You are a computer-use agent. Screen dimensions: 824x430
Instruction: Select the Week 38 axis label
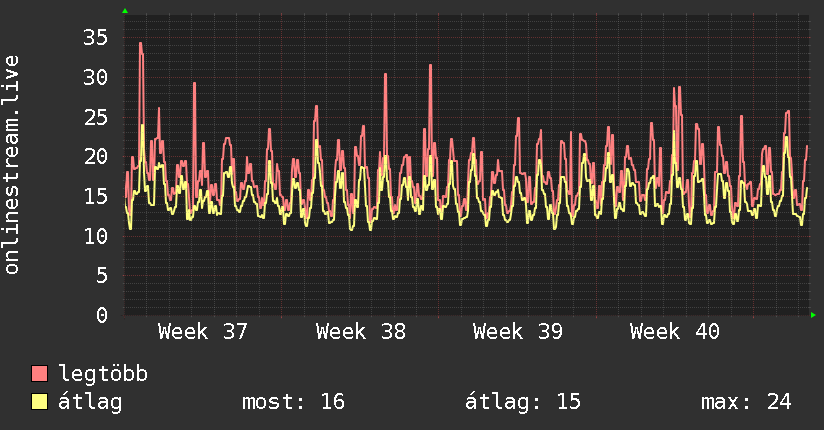point(360,332)
